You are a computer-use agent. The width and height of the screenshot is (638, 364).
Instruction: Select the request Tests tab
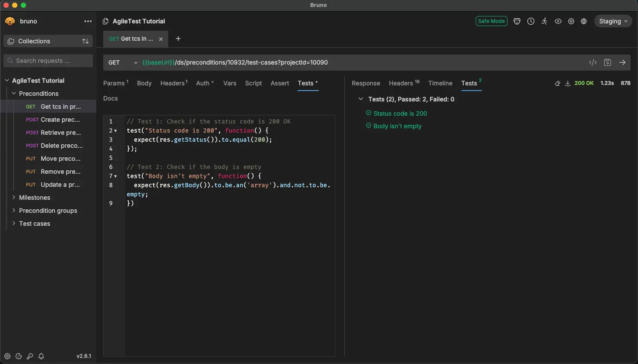tap(308, 83)
